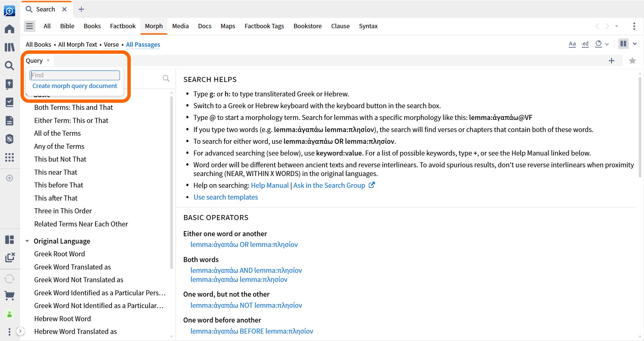Screen dimensions: 644x341
Task: Open the sidebar three-dot more menu
Action: coord(9,332)
